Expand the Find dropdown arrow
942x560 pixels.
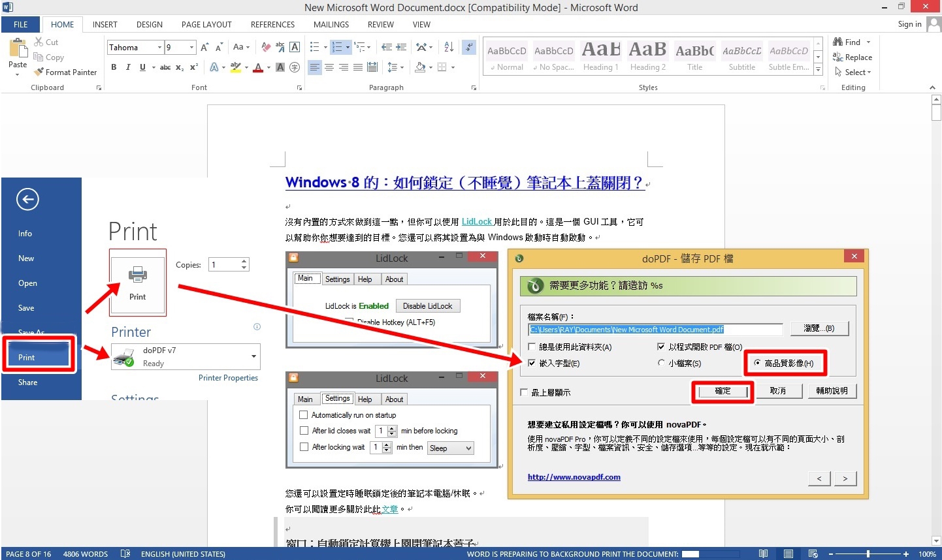[868, 42]
